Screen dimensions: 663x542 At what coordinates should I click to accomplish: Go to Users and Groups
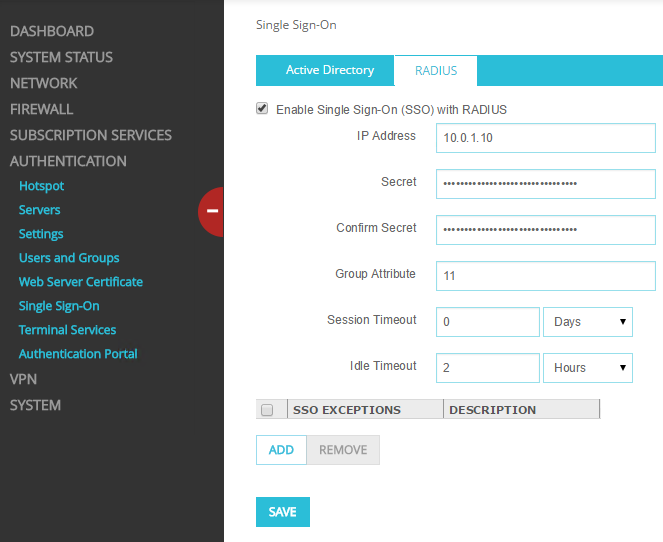[69, 258]
